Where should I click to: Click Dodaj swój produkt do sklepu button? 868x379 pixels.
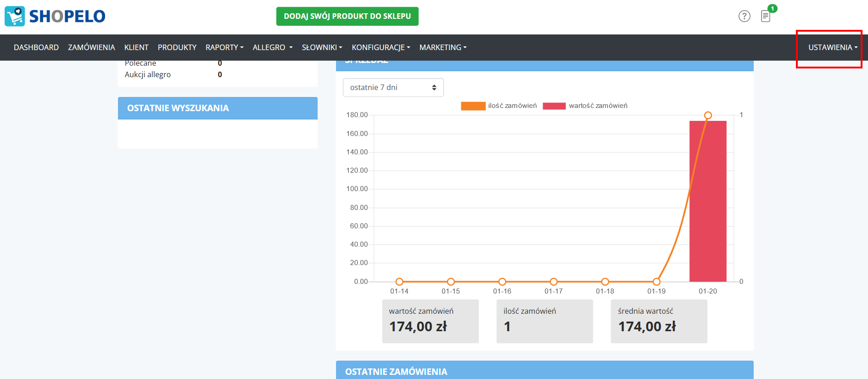pos(347,16)
